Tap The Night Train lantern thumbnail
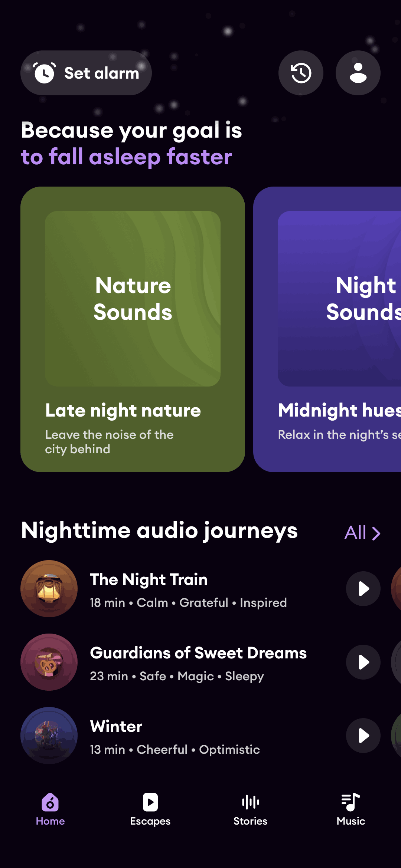This screenshot has width=401, height=868. [49, 589]
